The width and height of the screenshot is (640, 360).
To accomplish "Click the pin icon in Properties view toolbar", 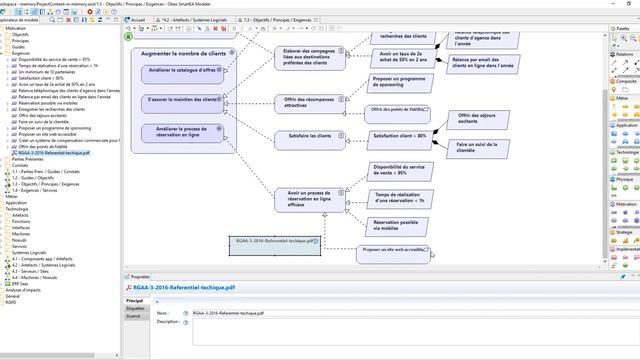I will click(623, 276).
